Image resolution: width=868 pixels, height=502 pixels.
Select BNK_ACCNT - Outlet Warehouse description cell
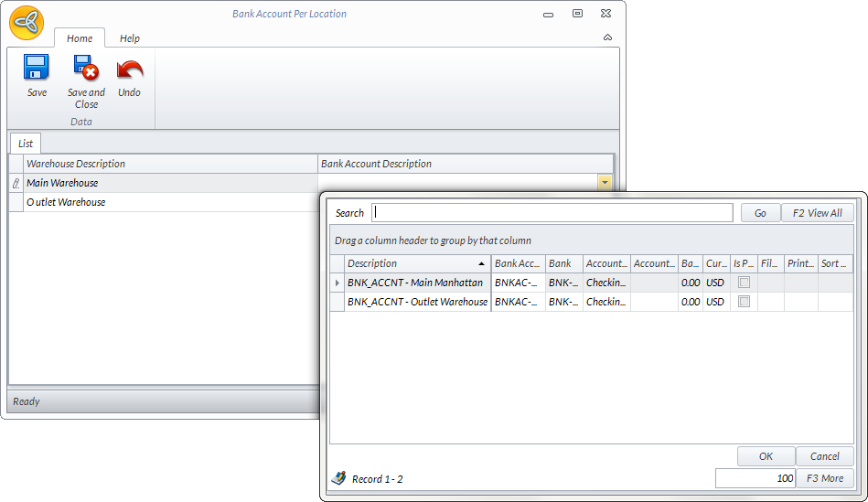(417, 302)
